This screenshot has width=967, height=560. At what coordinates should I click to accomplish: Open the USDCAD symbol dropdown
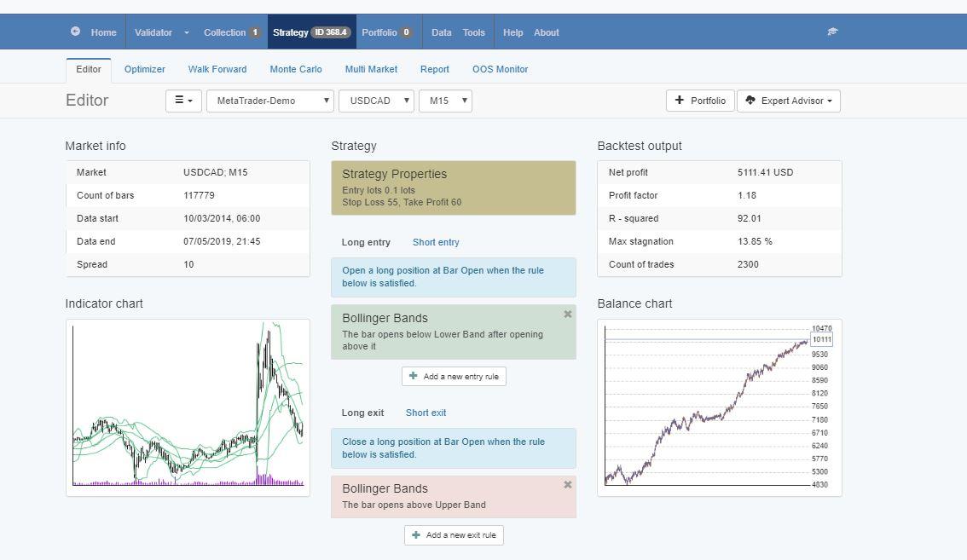pos(376,101)
